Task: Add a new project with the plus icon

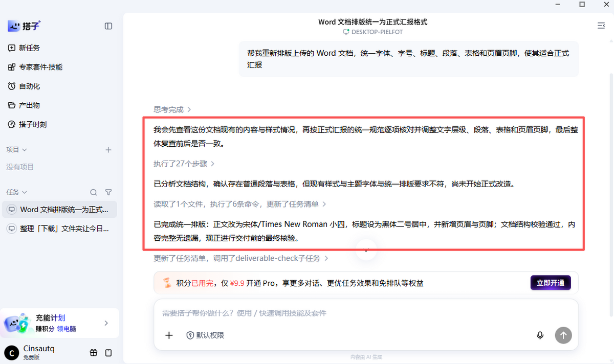Action: coord(108,150)
